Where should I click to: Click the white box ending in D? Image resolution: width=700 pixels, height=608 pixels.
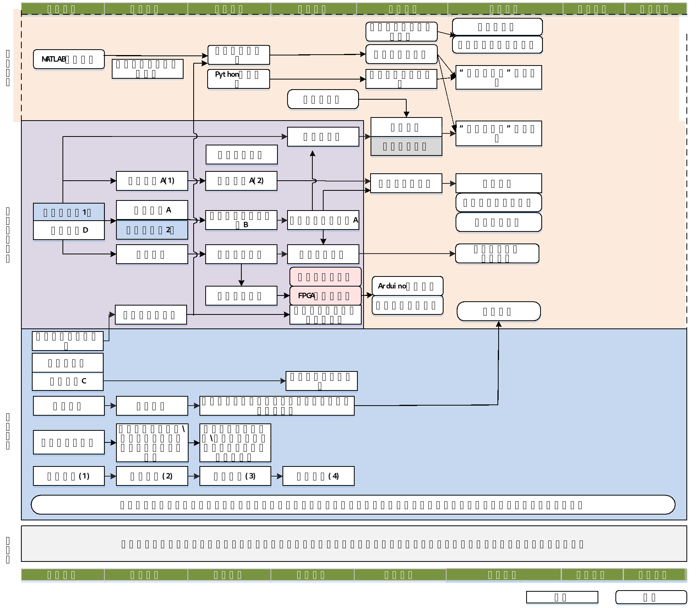pos(69,230)
